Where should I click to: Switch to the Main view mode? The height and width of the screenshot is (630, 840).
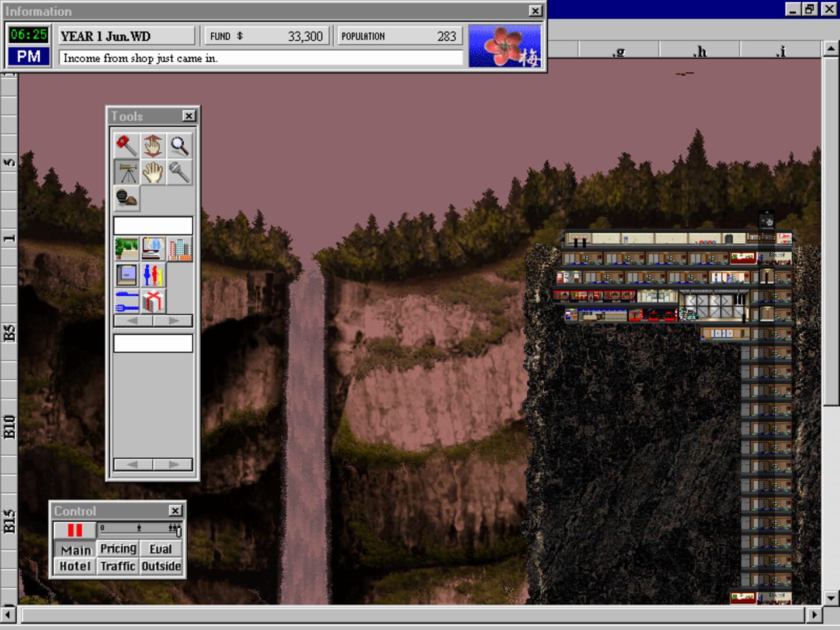click(75, 549)
